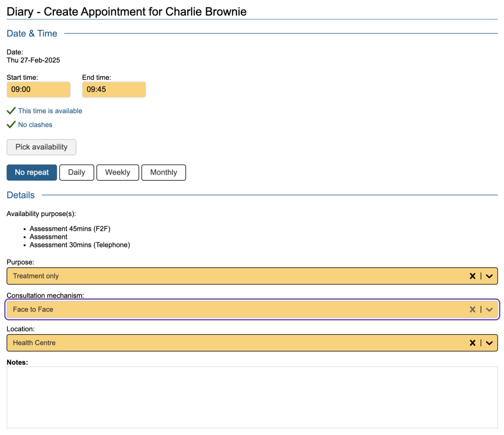Switch repeat to Monthly

click(x=163, y=172)
